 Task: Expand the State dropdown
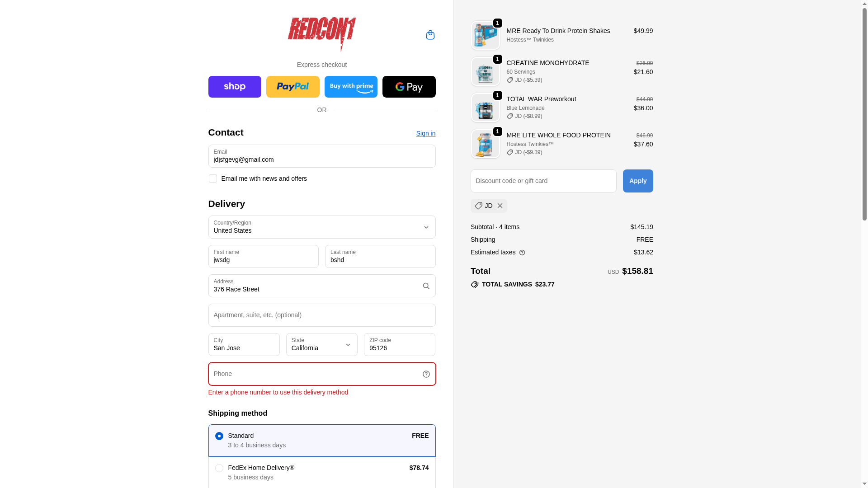pyautogui.click(x=322, y=344)
